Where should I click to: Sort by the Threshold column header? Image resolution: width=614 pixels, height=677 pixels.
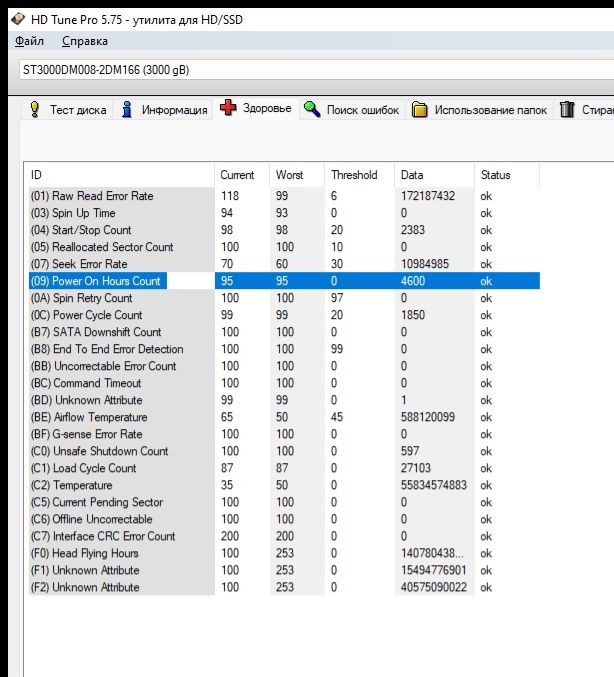click(359, 175)
